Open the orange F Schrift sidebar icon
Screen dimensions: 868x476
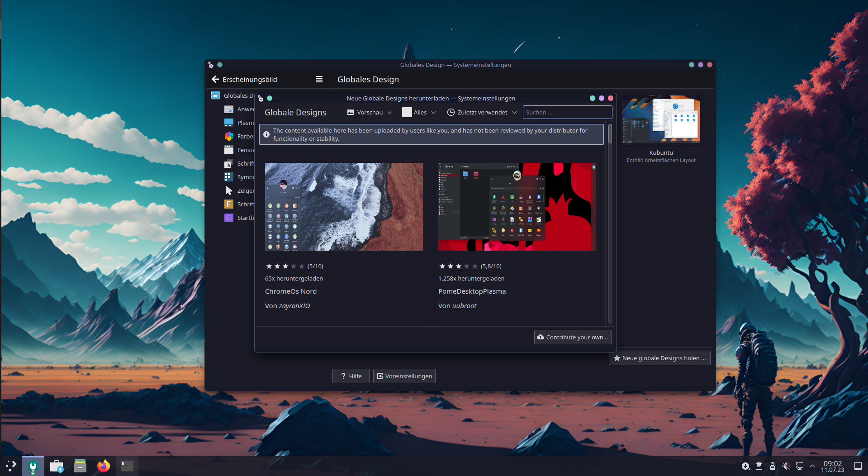coord(229,204)
